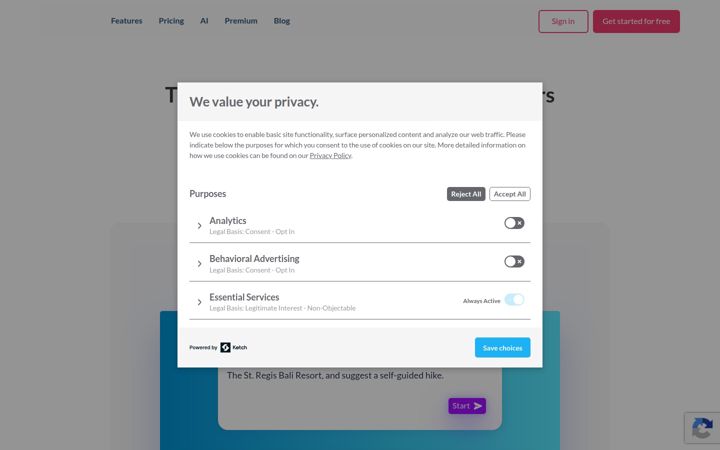Screen dimensions: 720x450
Task: Go to the Pricing page
Action: (x=171, y=21)
